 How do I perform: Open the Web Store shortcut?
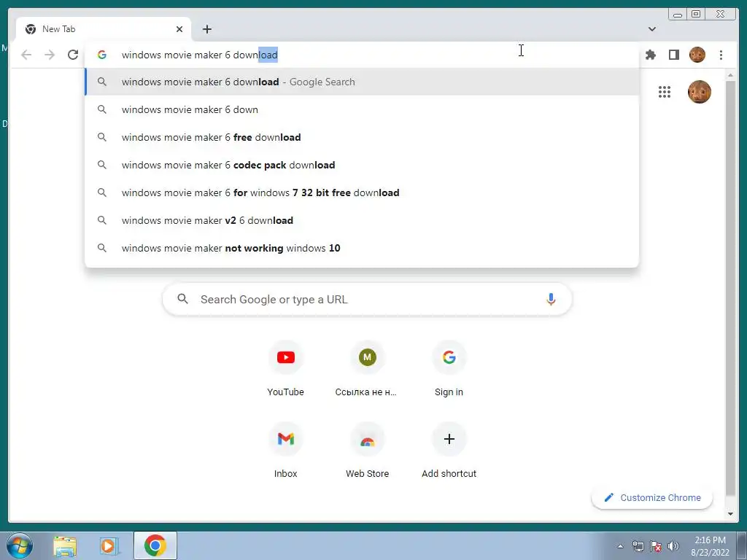[x=367, y=451]
